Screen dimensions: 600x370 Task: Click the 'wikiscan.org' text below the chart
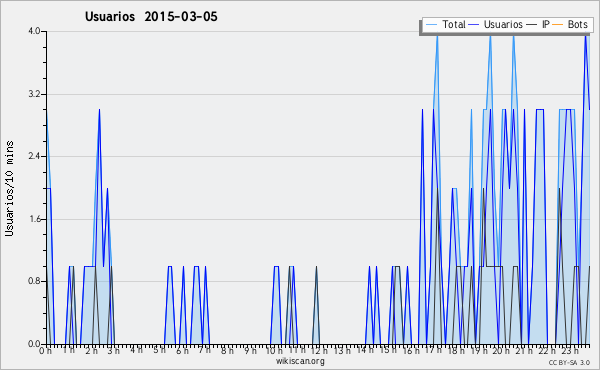click(300, 361)
